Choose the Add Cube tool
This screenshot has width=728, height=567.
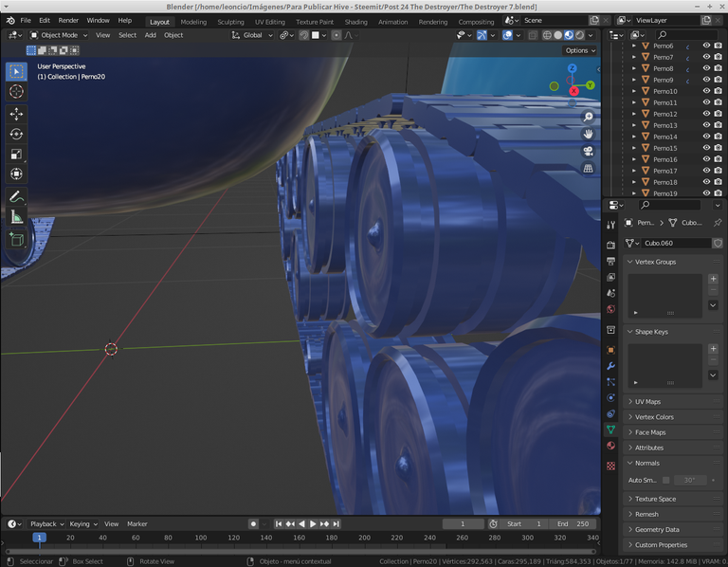(x=16, y=239)
